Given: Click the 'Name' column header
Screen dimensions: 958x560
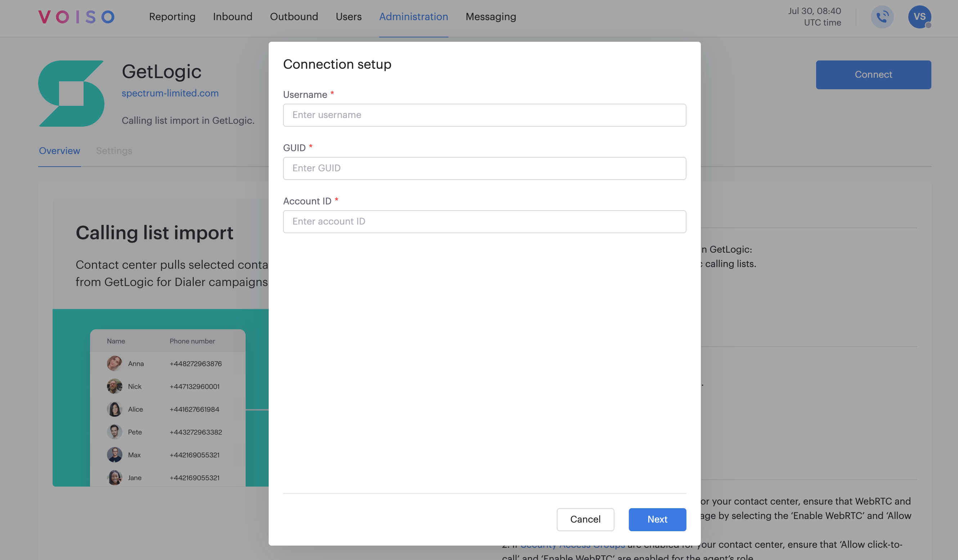Looking at the screenshot, I should tap(116, 341).
